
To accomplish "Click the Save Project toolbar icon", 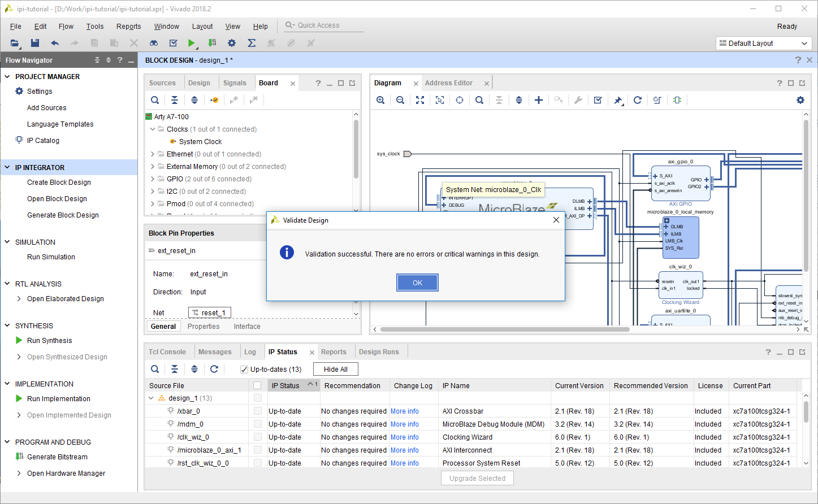I will pyautogui.click(x=35, y=43).
